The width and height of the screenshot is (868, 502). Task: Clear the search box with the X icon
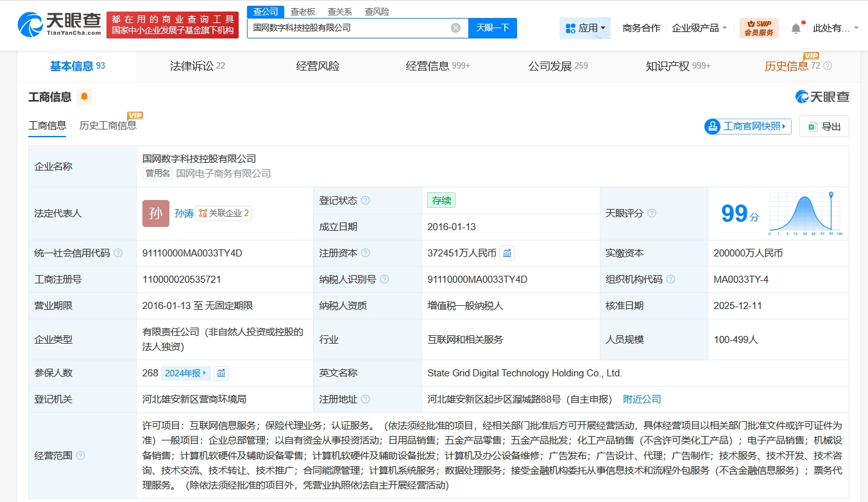click(x=455, y=28)
